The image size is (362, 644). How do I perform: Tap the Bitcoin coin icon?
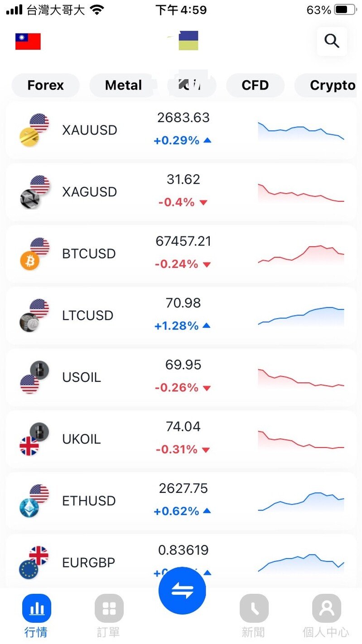[x=30, y=261]
